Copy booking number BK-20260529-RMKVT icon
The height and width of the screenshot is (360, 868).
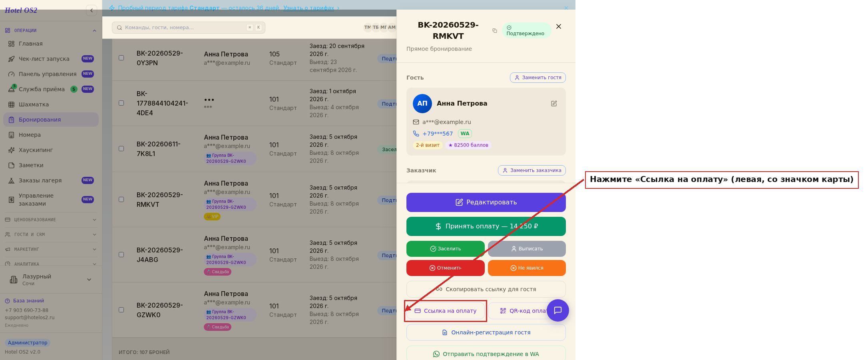[x=495, y=30]
